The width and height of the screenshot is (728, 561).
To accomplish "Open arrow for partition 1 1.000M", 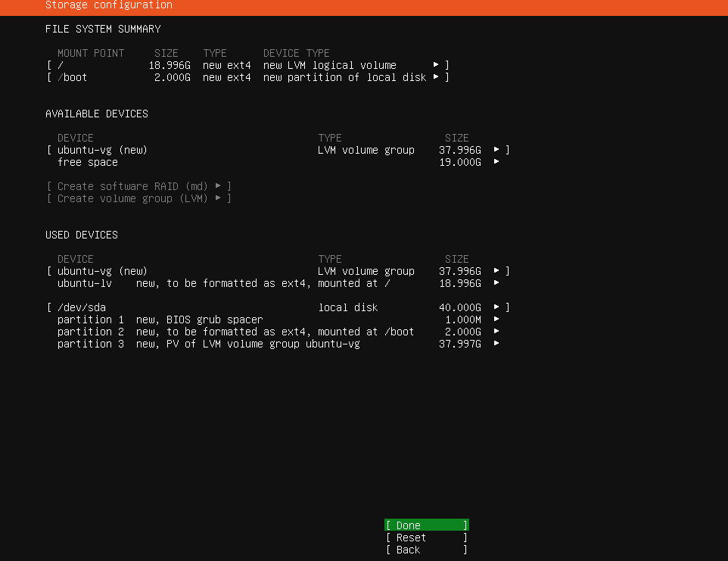I will [x=496, y=319].
